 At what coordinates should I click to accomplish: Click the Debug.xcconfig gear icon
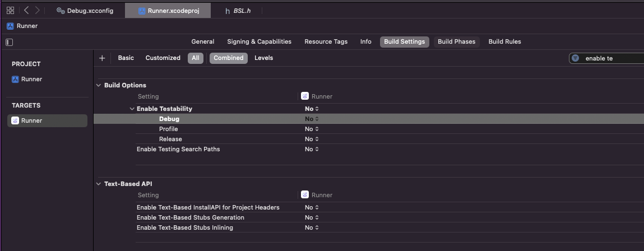pyautogui.click(x=61, y=11)
